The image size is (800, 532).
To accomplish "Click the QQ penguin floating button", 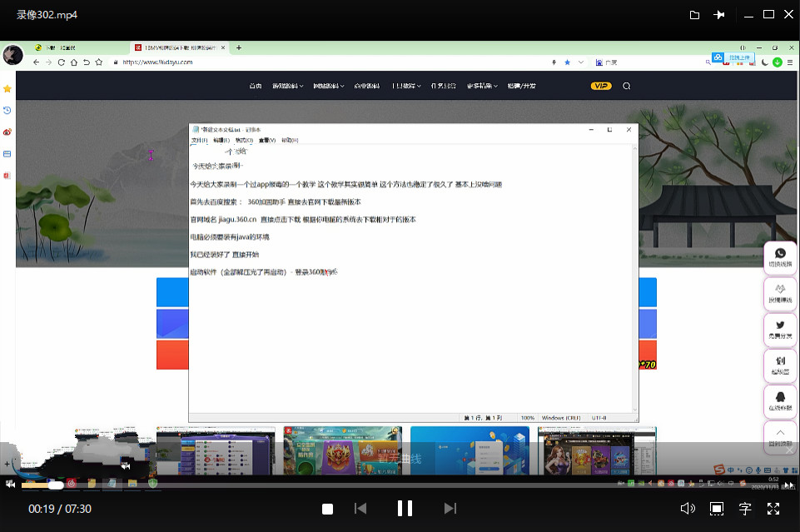I will coord(780,401).
